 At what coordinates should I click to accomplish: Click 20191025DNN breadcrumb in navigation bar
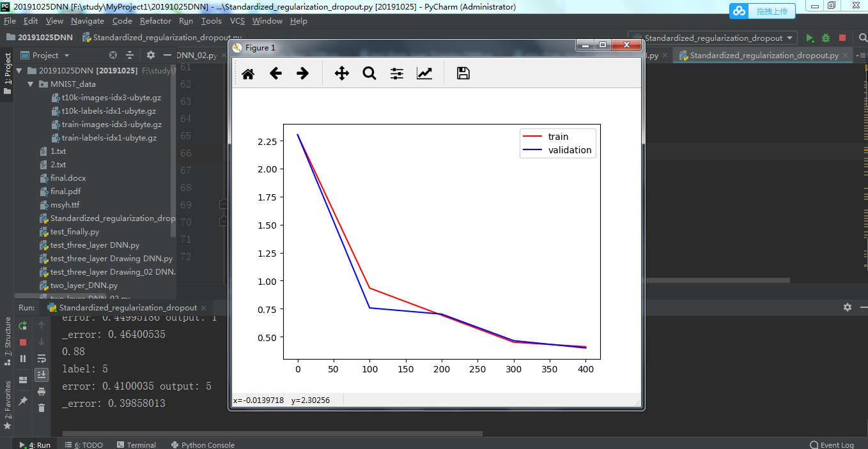point(38,38)
